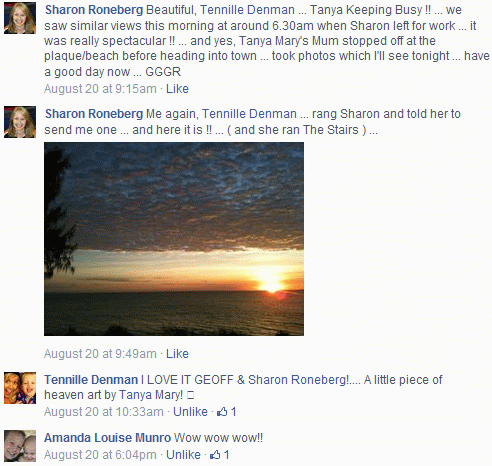This screenshot has width=492, height=466.
Task: View the sunset photo in the comment
Action: [x=174, y=239]
